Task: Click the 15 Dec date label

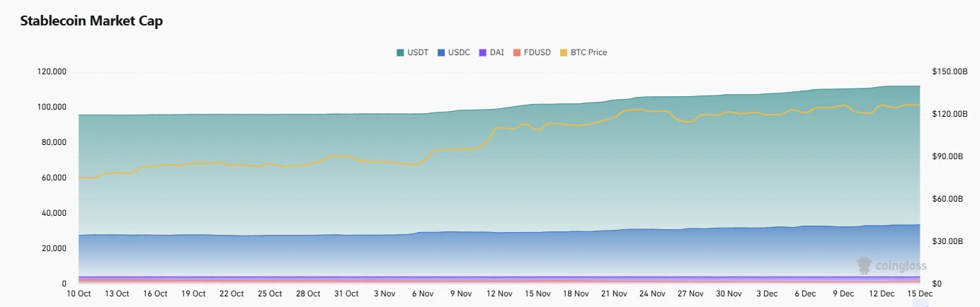Action: [x=920, y=294]
